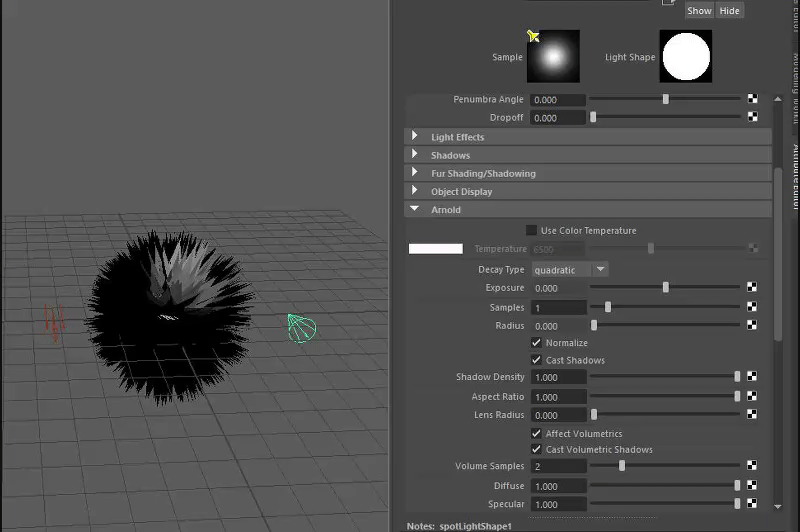The width and height of the screenshot is (800, 532).
Task: Click the map button beside Aspect Ratio
Action: point(752,397)
